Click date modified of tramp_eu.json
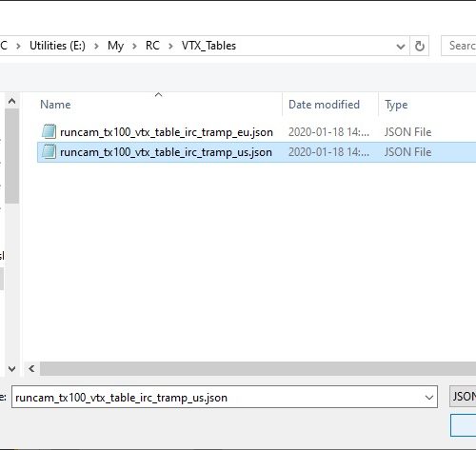Screen dimensions: 476x450 tap(328, 132)
